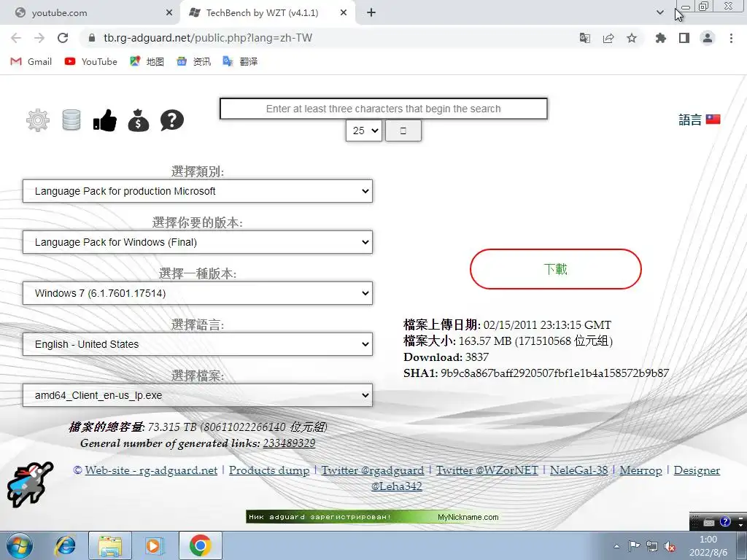This screenshot has width=747, height=560.
Task: Click the 語言 language link
Action: tap(690, 120)
